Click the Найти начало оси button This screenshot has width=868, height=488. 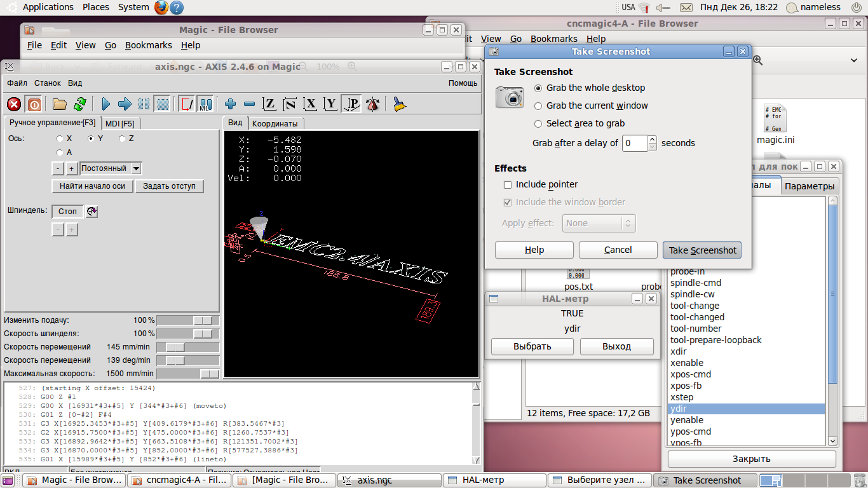coord(93,186)
